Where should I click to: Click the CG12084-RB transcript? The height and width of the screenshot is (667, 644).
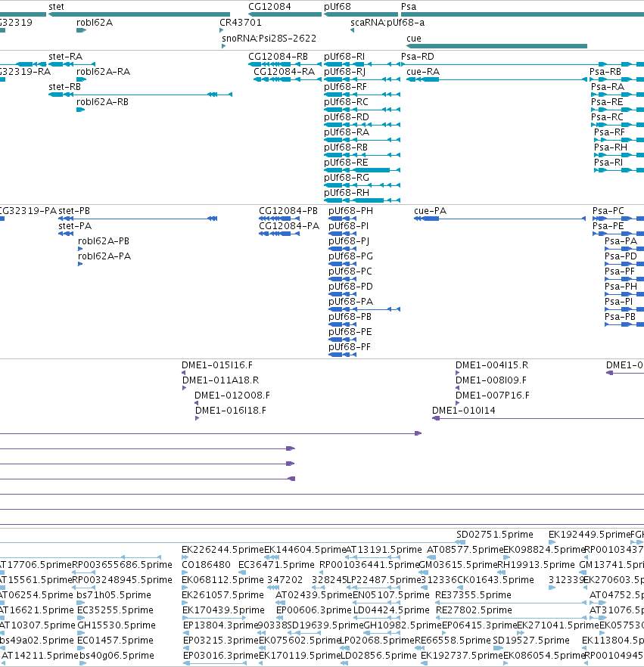pos(285,64)
